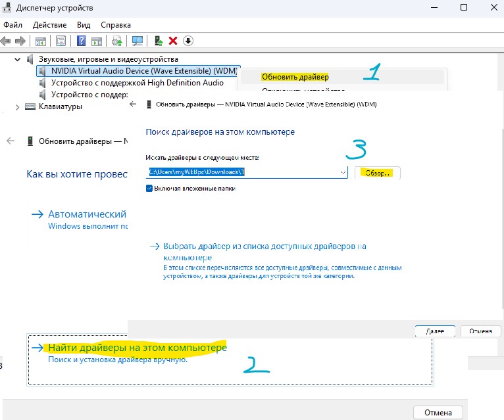The image size is (504, 420).
Task: Click the green-arrow update driver icon before the red X
Action: click(159, 41)
